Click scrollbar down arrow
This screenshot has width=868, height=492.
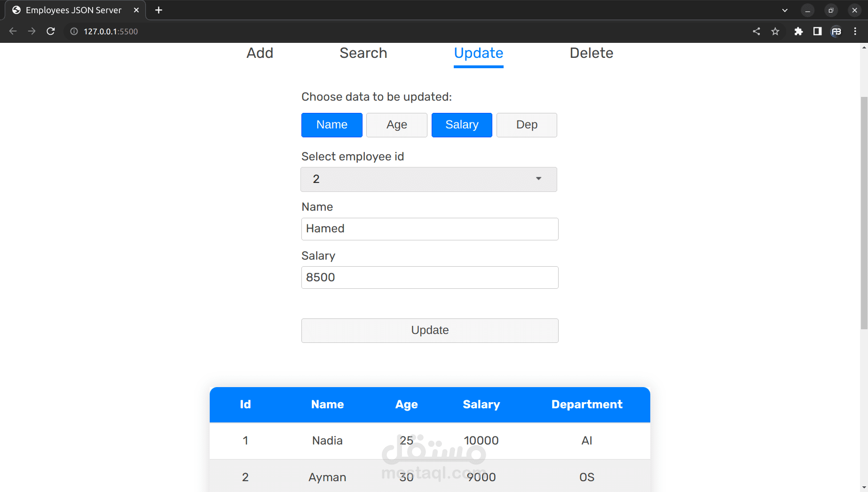pyautogui.click(x=864, y=488)
